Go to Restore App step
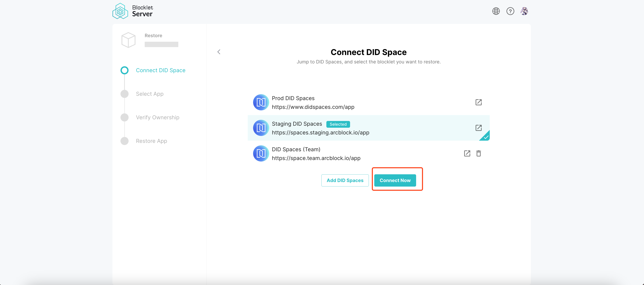644x285 pixels. [151, 141]
